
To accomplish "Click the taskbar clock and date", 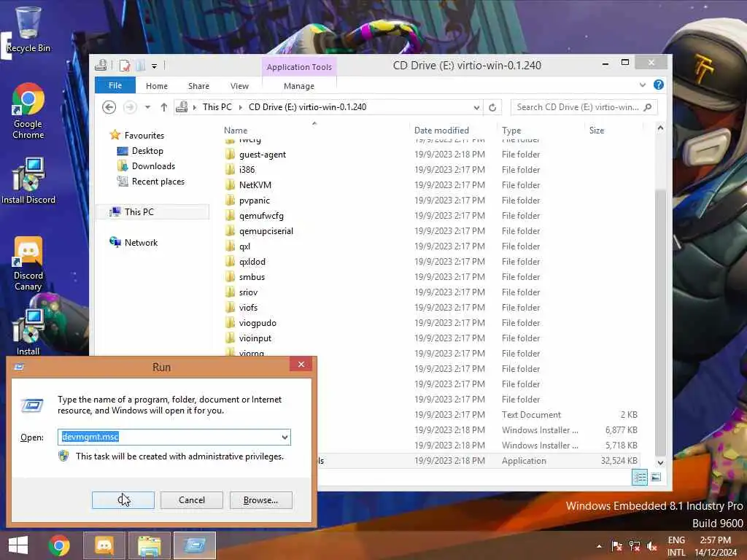I will pos(715,546).
